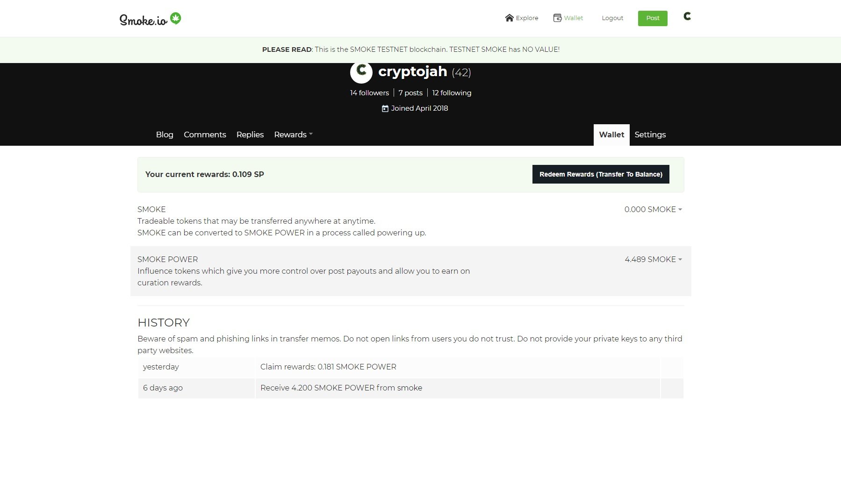Expand the 4.489 SMOKE power dropdown

pos(653,259)
